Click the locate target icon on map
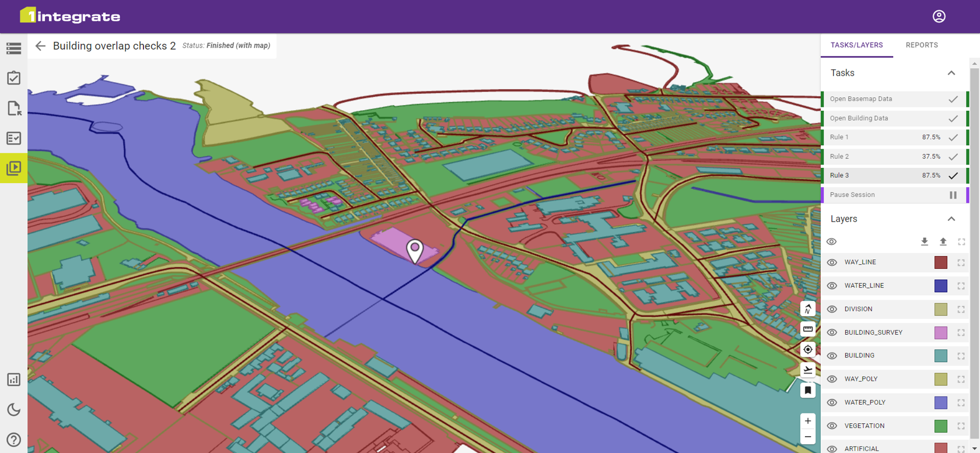This screenshot has width=980, height=453. click(807, 349)
